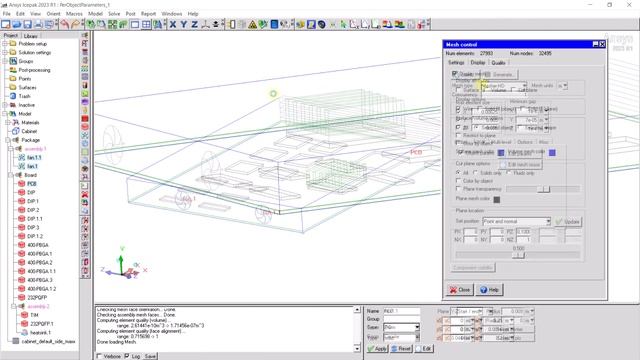Toggle the Verbose checkbox in message panel
Screen dimensions: 640x360
tap(99, 356)
